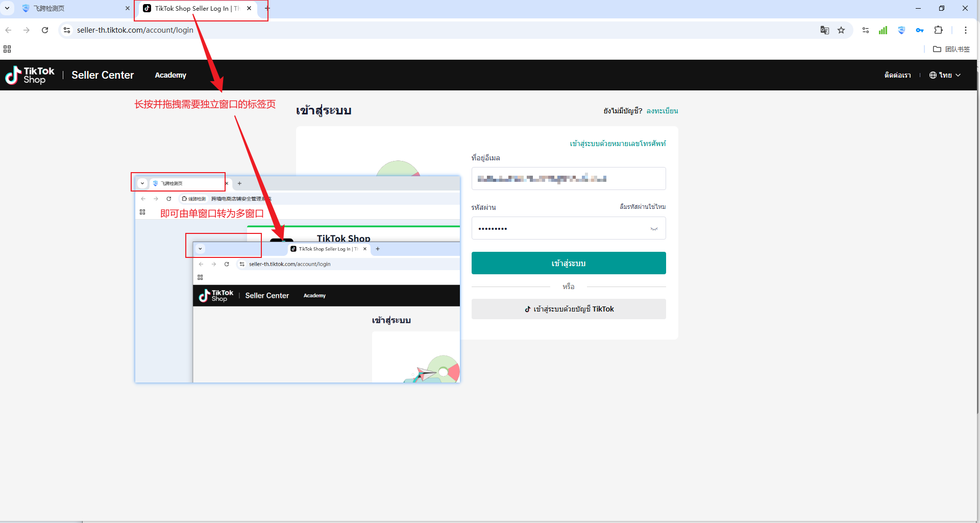Open the Extensions puzzle-piece menu
This screenshot has height=523, width=980.
pos(938,30)
